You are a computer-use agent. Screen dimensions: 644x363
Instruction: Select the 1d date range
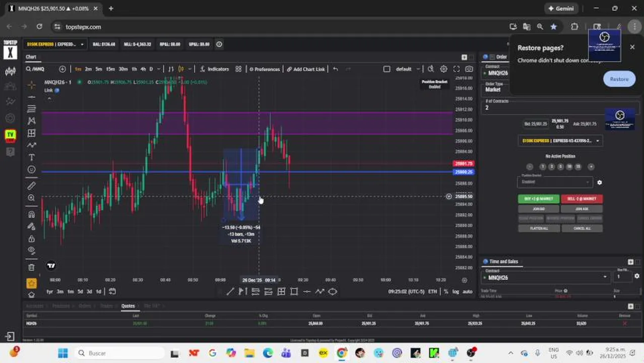(98, 291)
